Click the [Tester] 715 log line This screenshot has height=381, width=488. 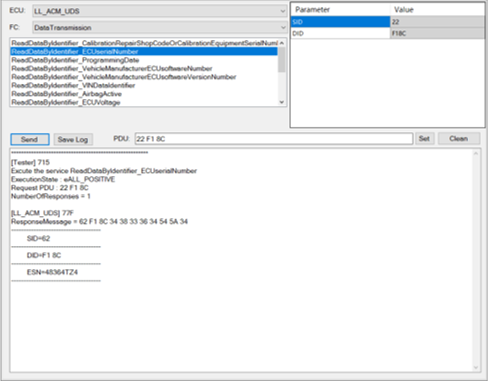(x=30, y=162)
